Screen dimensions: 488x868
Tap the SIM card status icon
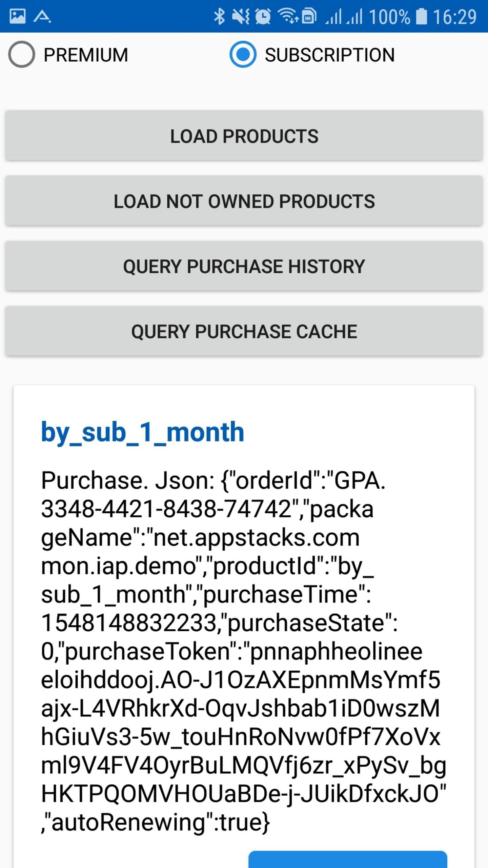click(x=309, y=16)
